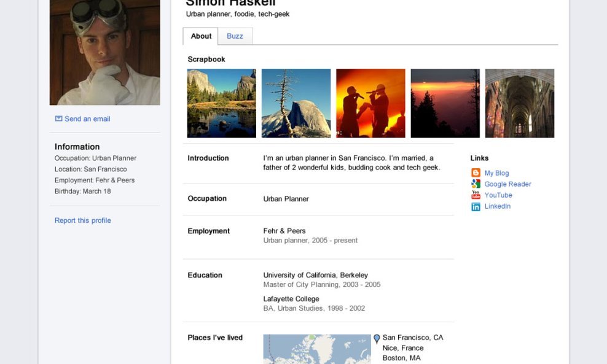Open the My Blog link
The height and width of the screenshot is (364, 607).
tap(496, 173)
